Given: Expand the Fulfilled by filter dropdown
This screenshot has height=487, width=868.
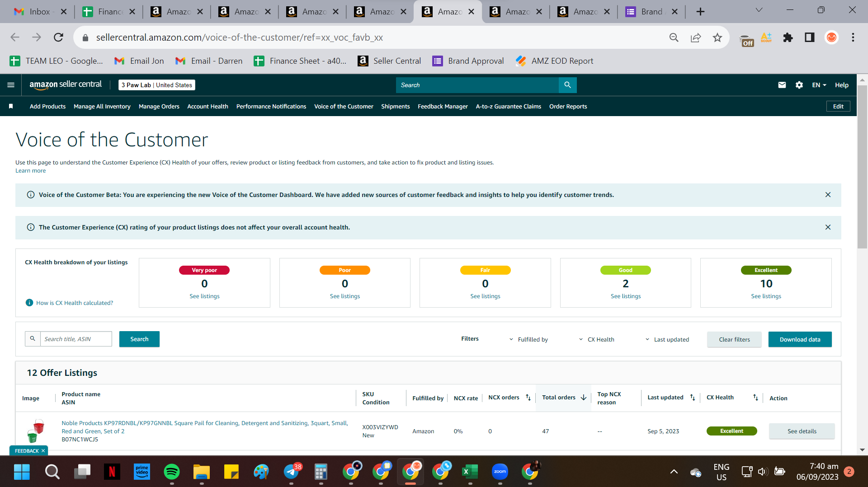Looking at the screenshot, I should [x=528, y=339].
